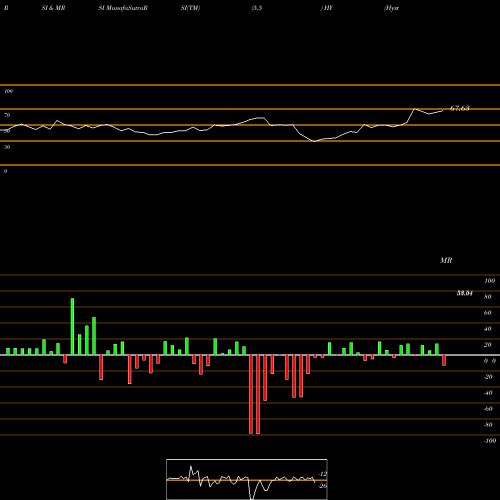Image resolution: width=500 pixels, height=500 pixels.
Task: Click the -20 label on MR axis
Action: 488,377
